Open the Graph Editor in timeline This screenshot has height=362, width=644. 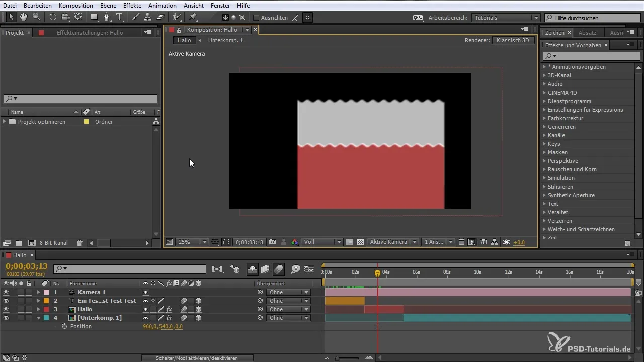point(309,269)
